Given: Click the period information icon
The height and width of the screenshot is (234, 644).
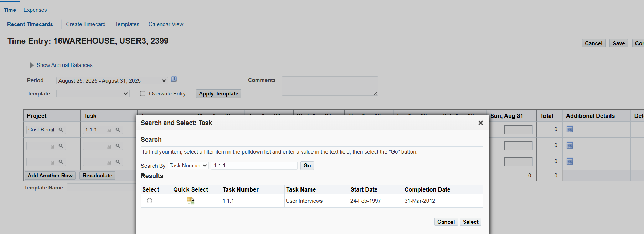Looking at the screenshot, I should coord(174,79).
